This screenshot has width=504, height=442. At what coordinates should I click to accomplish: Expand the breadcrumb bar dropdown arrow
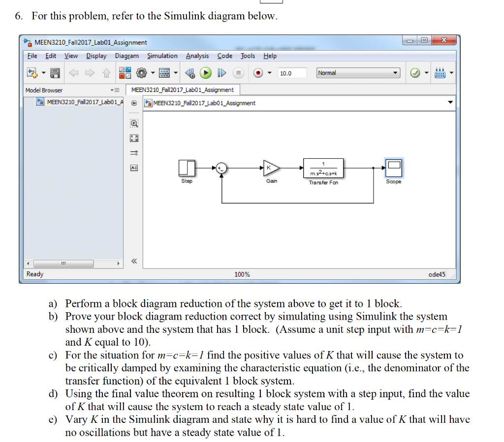point(450,102)
